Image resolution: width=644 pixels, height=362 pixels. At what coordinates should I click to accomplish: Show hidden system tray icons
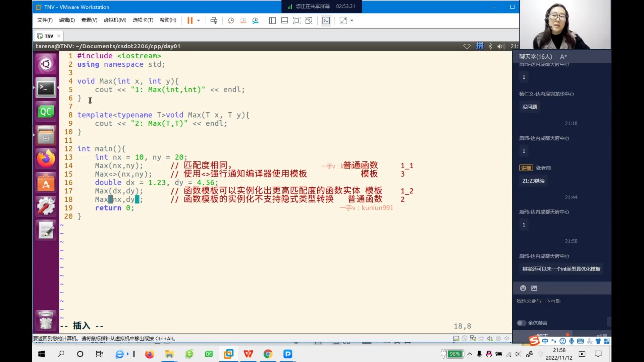(470, 354)
